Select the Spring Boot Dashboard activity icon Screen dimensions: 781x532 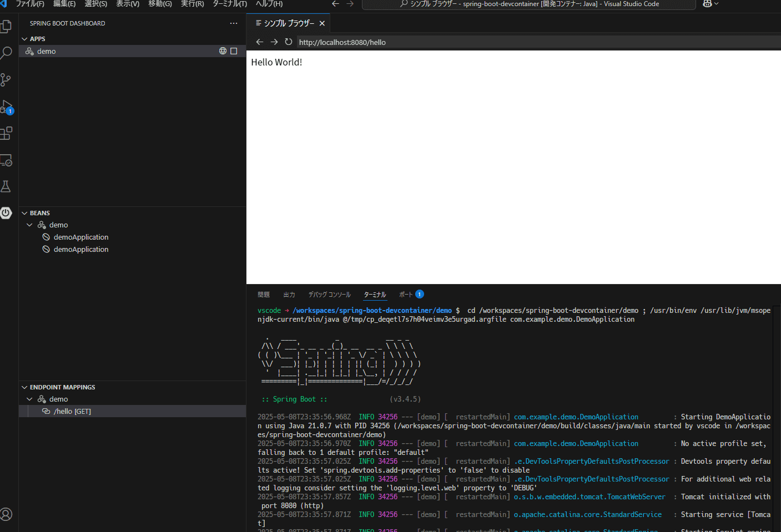[7, 212]
